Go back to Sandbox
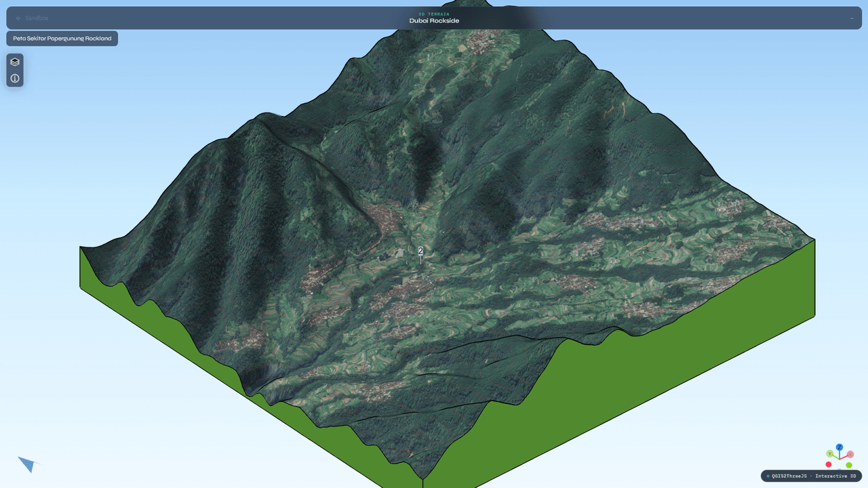The width and height of the screenshot is (868, 488). tap(32, 18)
